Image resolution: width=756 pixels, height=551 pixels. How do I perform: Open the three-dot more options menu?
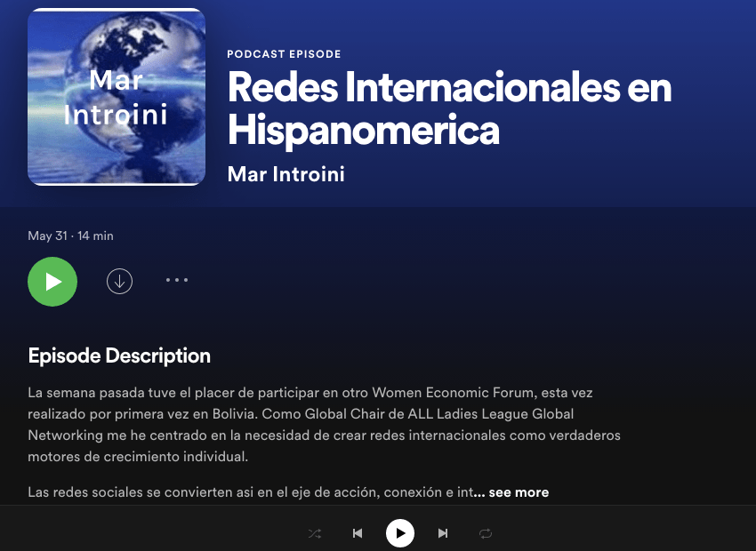click(177, 281)
